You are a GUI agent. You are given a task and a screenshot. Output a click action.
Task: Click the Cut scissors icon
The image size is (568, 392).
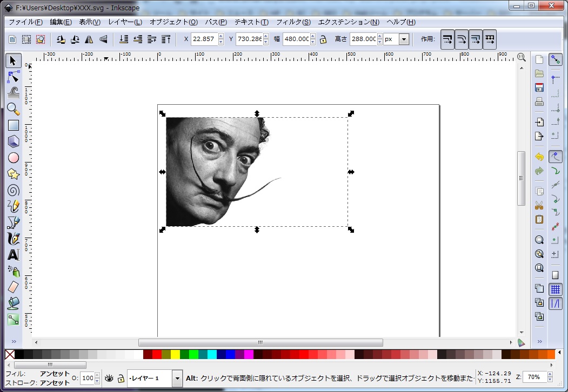click(539, 206)
